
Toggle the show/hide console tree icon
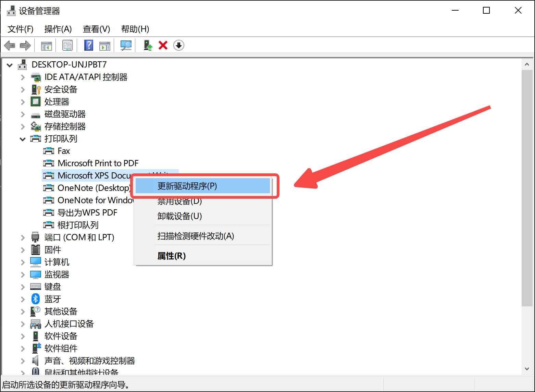(46, 45)
